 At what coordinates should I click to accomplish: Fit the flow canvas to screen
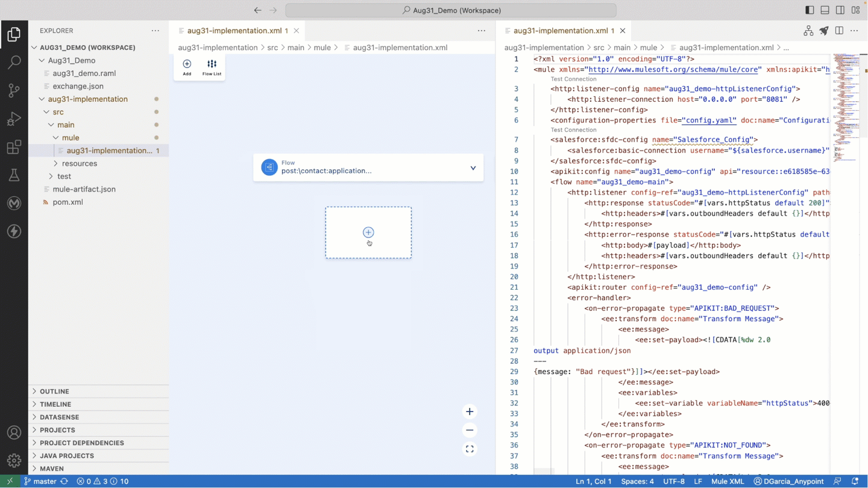point(470,449)
